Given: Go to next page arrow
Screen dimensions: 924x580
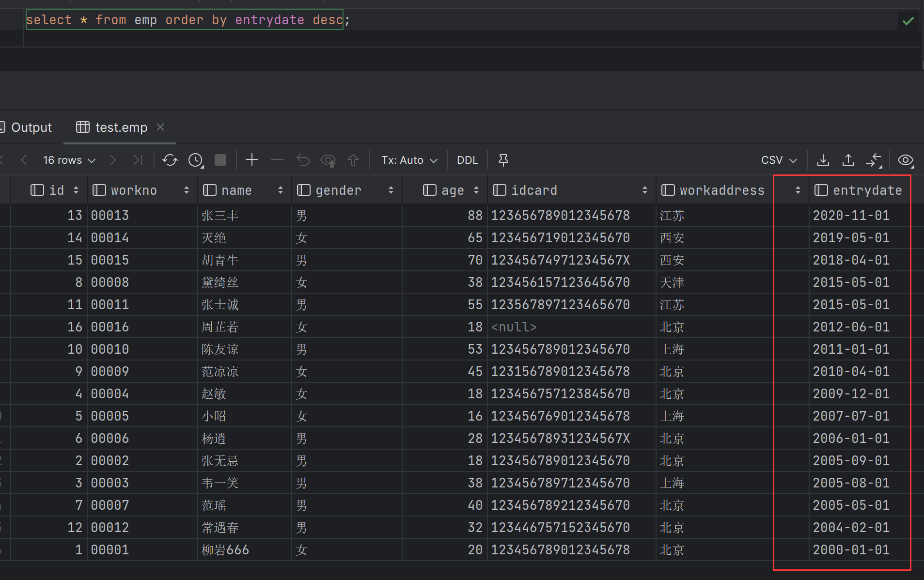Looking at the screenshot, I should (113, 160).
